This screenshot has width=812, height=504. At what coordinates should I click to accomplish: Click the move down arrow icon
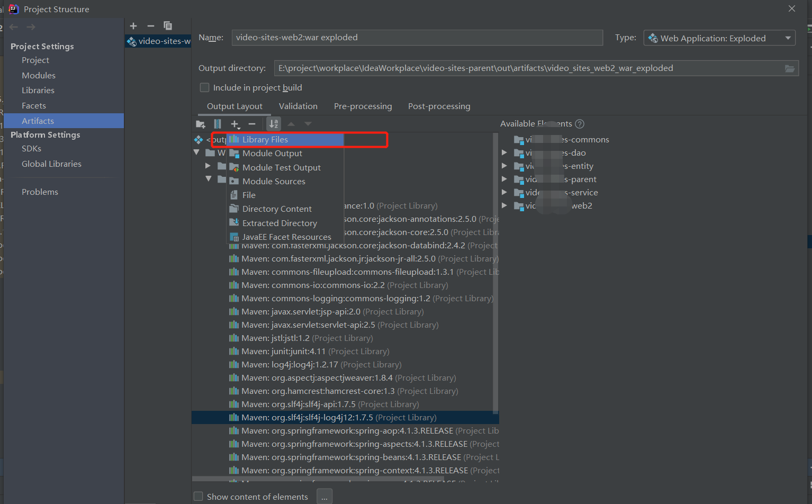tap(308, 124)
